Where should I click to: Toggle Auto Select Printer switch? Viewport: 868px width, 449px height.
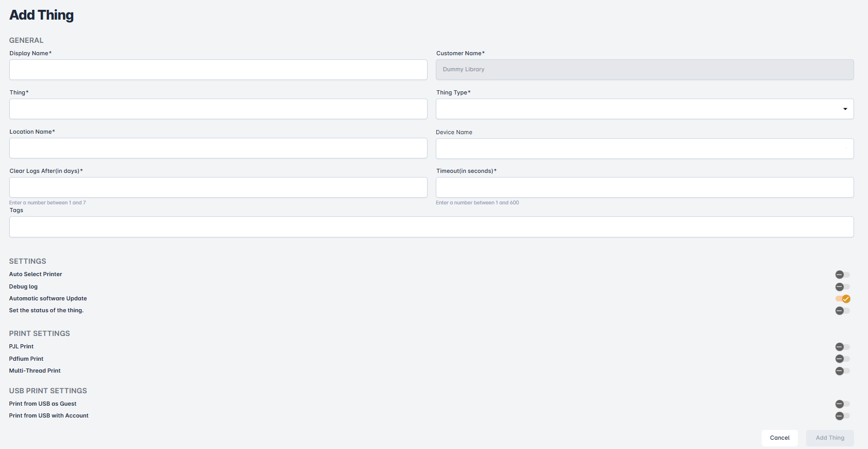tap(842, 275)
